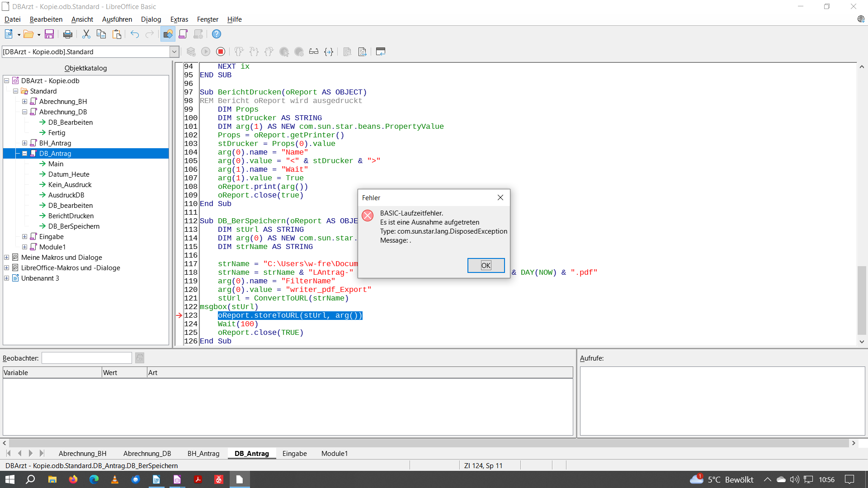Click the Print icon
This screenshot has width=868, height=488.
pyautogui.click(x=68, y=34)
